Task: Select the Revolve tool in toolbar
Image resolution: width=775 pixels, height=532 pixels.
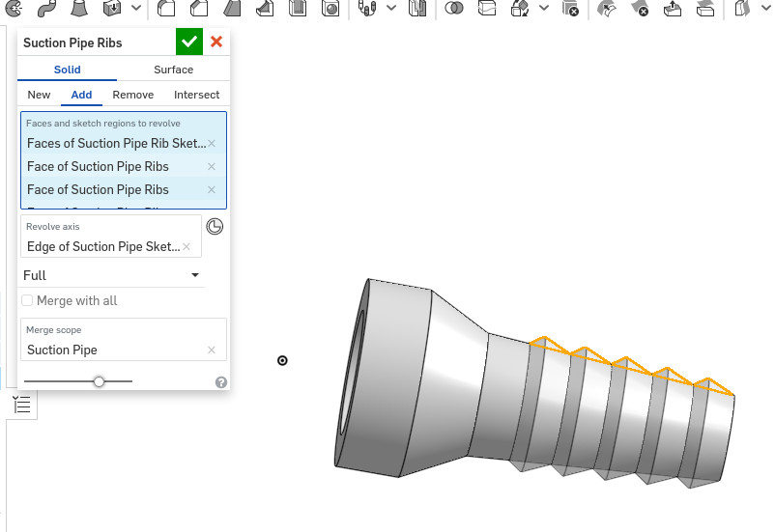Action: click(x=14, y=8)
